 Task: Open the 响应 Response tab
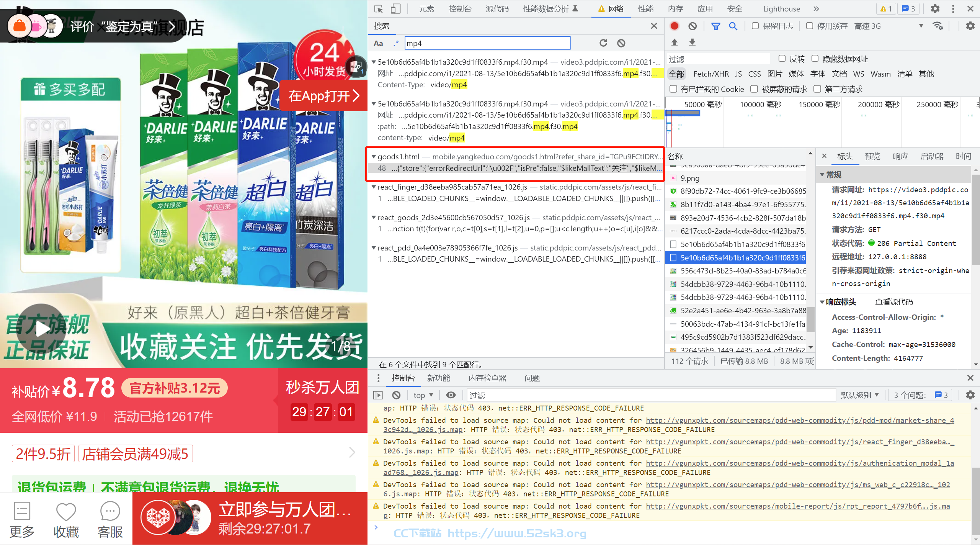(900, 156)
